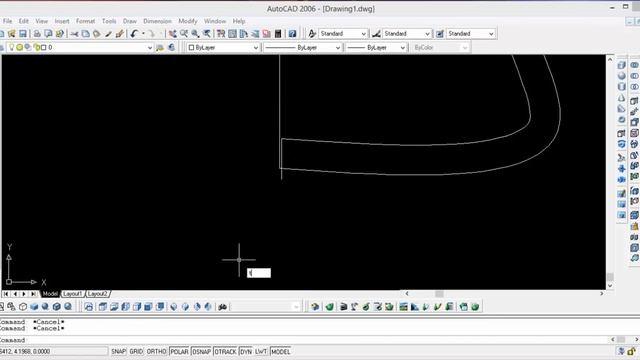Viewport: 640px width, 360px height.
Task: Open the Tool Palettes window icon
Action: point(244,33)
